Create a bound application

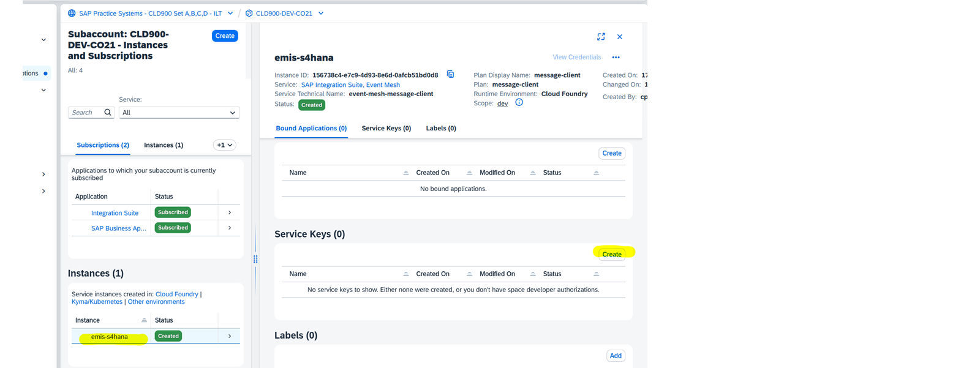[x=612, y=154]
